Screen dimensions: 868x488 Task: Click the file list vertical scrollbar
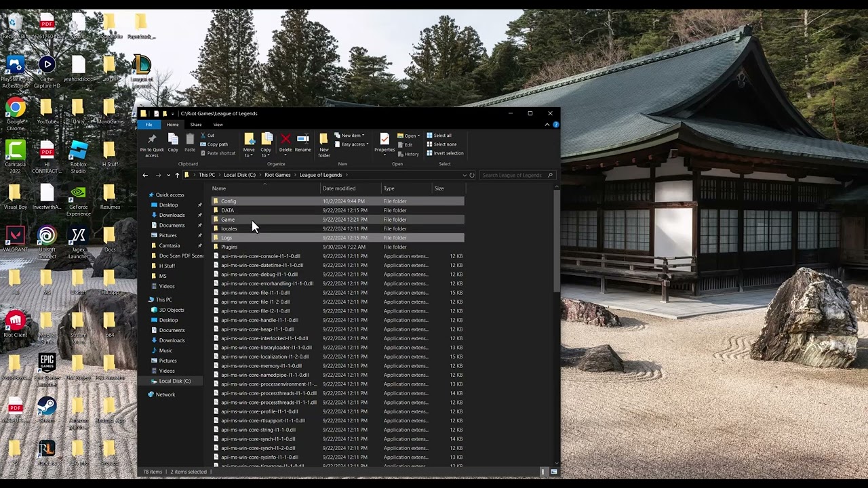click(x=557, y=241)
